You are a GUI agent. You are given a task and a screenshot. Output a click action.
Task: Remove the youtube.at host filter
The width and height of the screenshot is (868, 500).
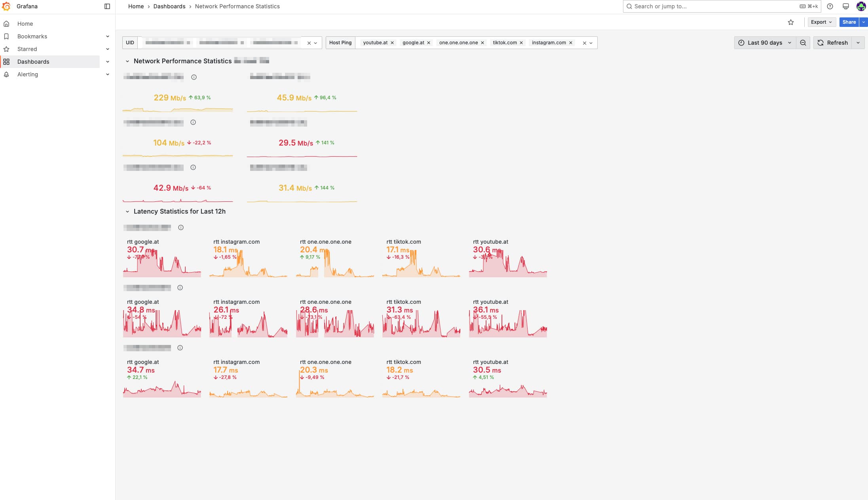(392, 43)
